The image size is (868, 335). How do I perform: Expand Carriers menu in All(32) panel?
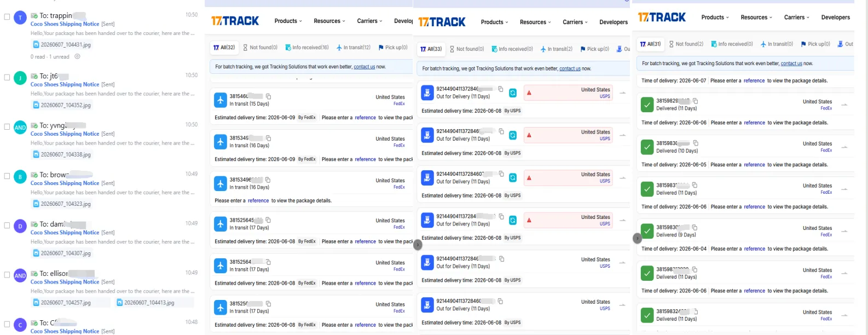click(369, 21)
